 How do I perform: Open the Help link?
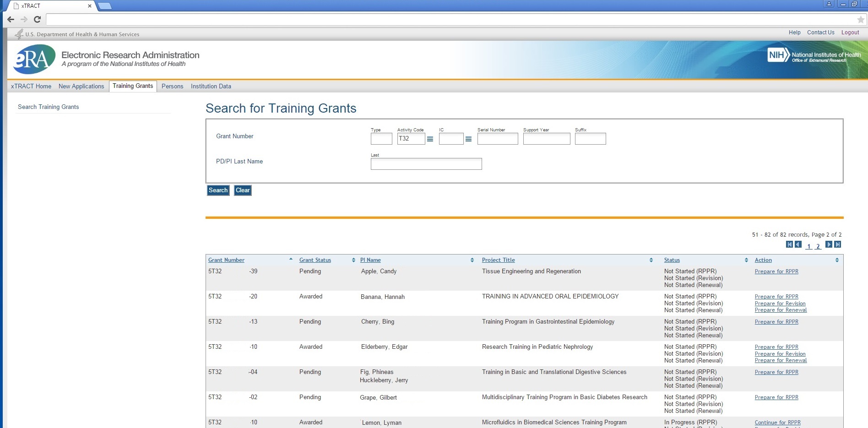click(x=795, y=33)
